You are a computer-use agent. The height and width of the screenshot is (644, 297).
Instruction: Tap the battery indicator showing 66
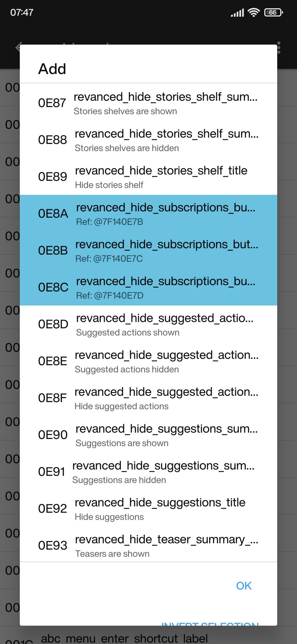273,12
